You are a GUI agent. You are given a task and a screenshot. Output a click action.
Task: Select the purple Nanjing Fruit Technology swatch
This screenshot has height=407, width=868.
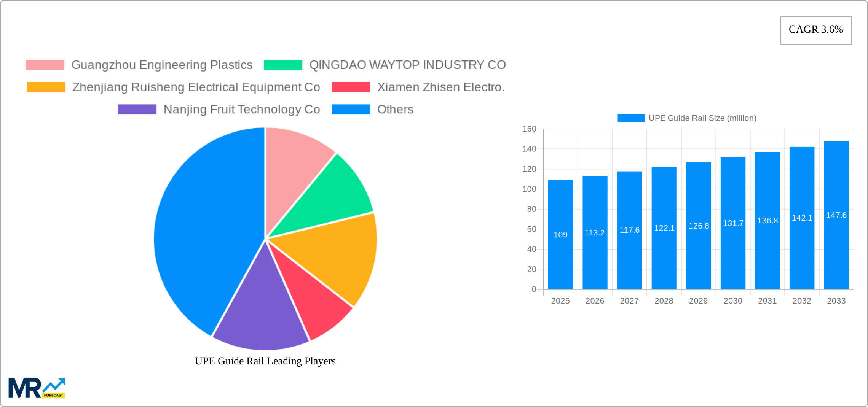pyautogui.click(x=137, y=110)
